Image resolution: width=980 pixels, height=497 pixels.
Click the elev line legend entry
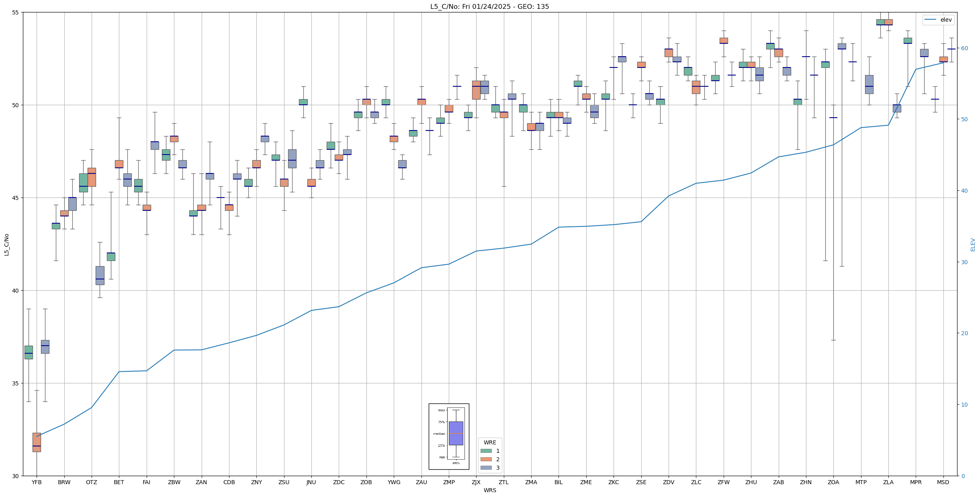938,20
